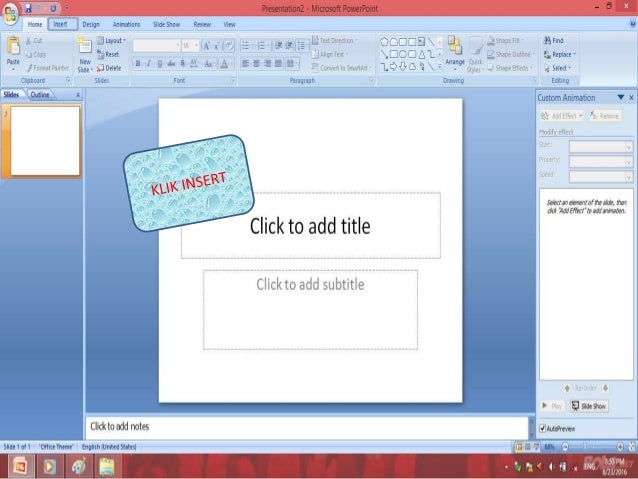638x479 pixels.
Task: Apply bold formatting
Action: coord(138,63)
